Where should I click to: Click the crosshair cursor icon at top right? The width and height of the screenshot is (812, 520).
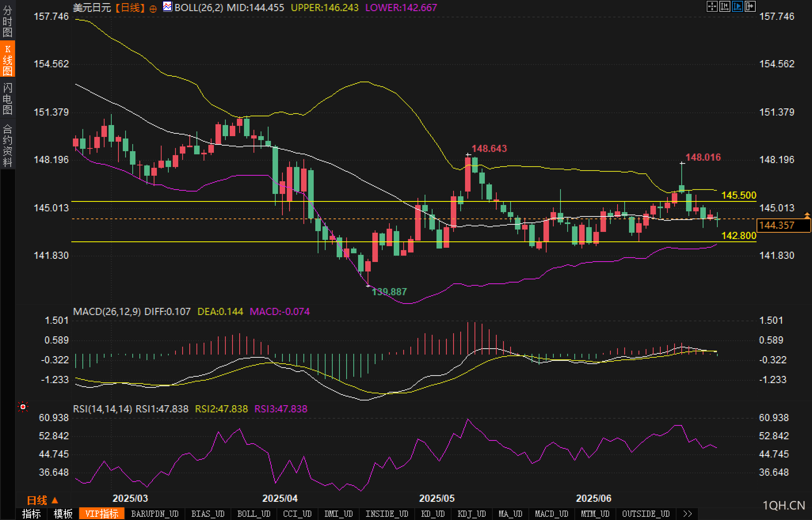(x=712, y=6)
